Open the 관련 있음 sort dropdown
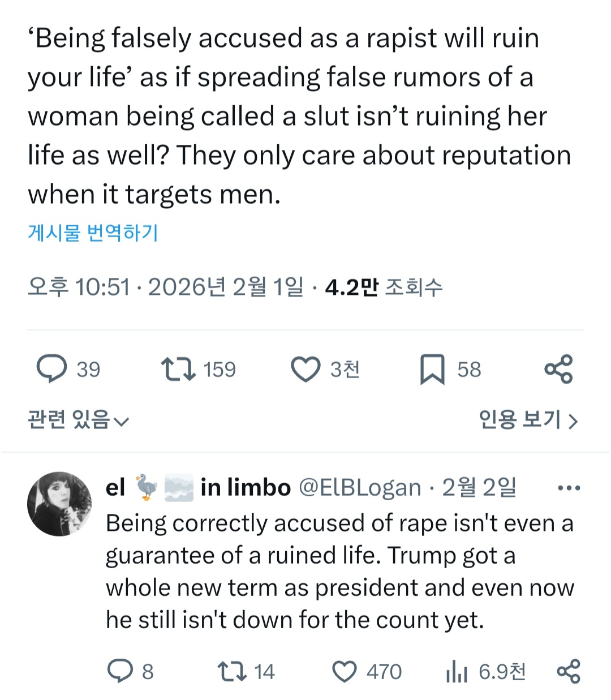Image resolution: width=611 pixels, height=700 pixels. coord(78,420)
